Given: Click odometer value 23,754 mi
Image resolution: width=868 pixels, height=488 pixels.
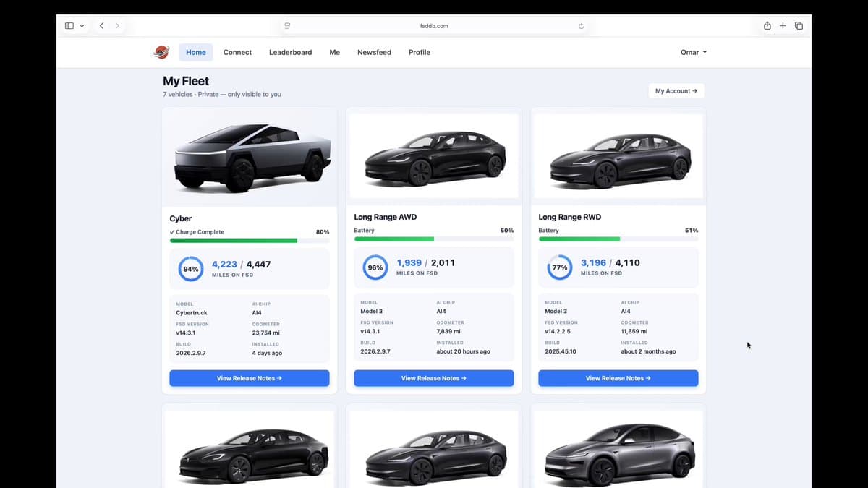Looking at the screenshot, I should tap(265, 333).
